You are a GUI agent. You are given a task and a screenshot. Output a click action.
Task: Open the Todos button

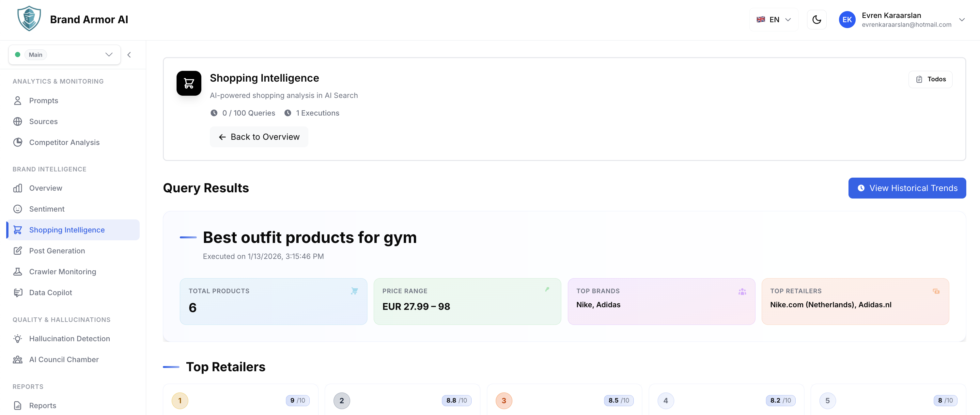pos(930,79)
